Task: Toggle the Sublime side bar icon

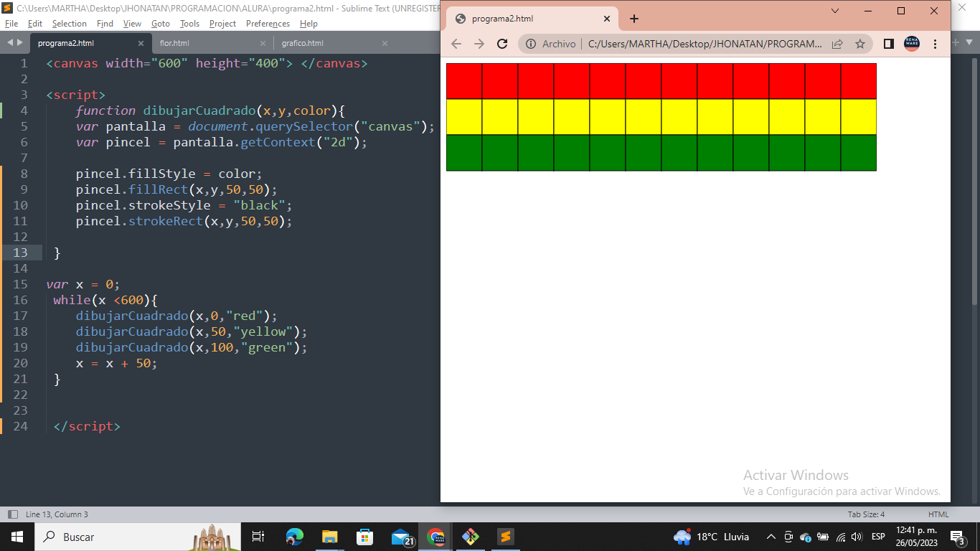Action: pyautogui.click(x=12, y=514)
